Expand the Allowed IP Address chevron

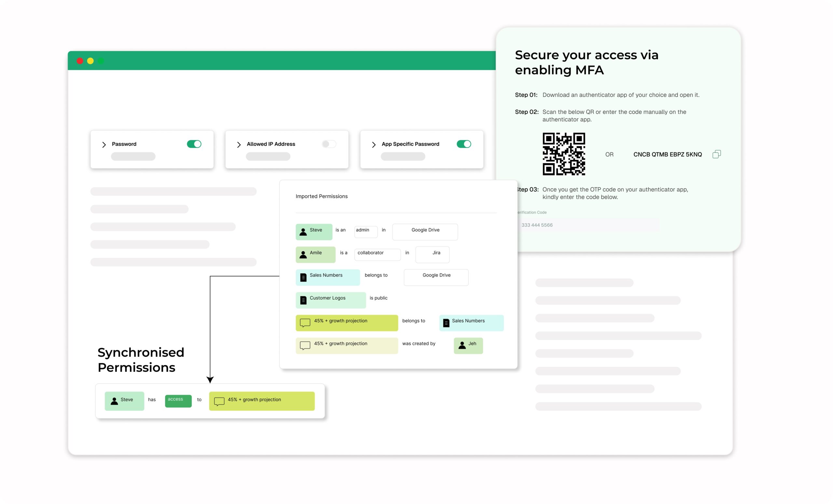pyautogui.click(x=239, y=145)
